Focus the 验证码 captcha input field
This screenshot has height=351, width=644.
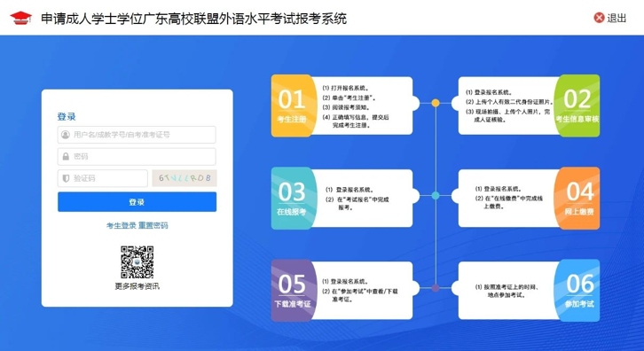103,178
